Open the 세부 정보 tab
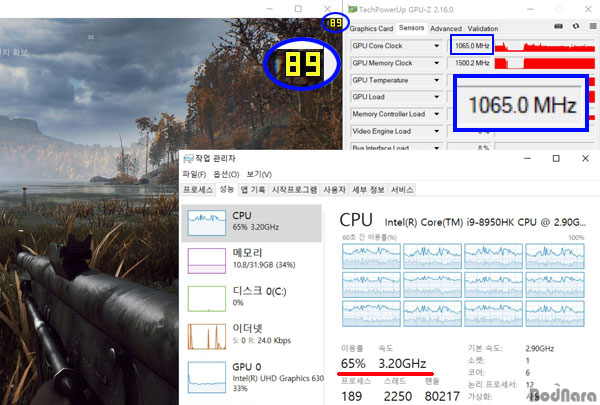The image size is (600, 405). tap(368, 189)
